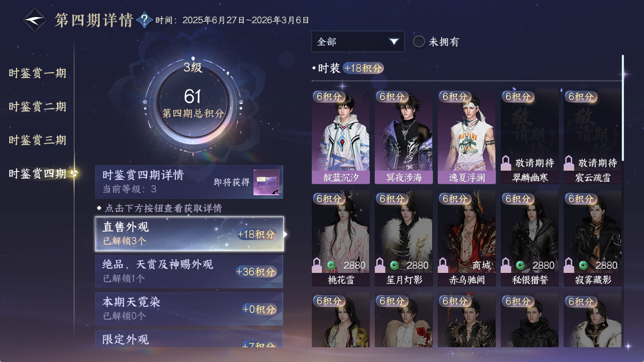Select the 时鉴赏二期 tab
Viewport: 644px width, 362px height.
click(37, 106)
